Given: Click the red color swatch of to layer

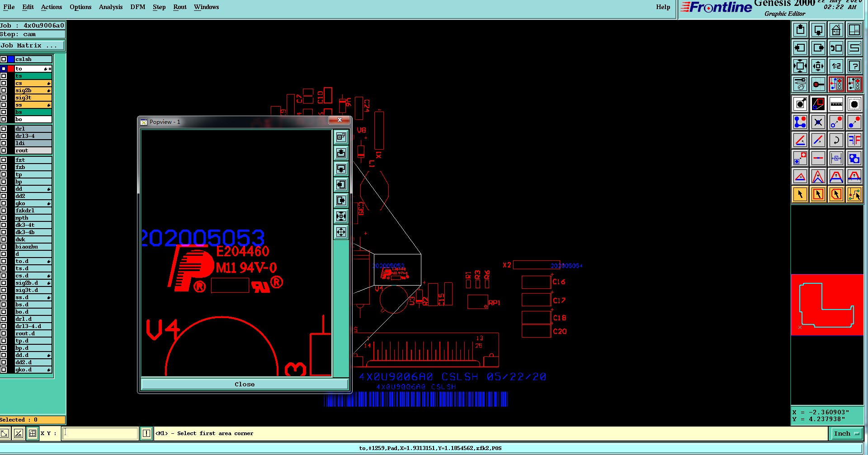Looking at the screenshot, I should point(11,69).
